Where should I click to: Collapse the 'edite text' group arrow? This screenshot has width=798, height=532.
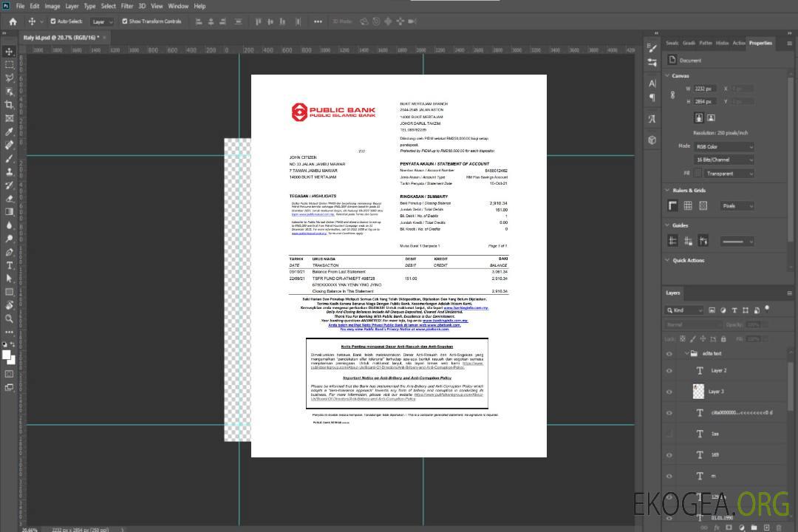(686, 353)
